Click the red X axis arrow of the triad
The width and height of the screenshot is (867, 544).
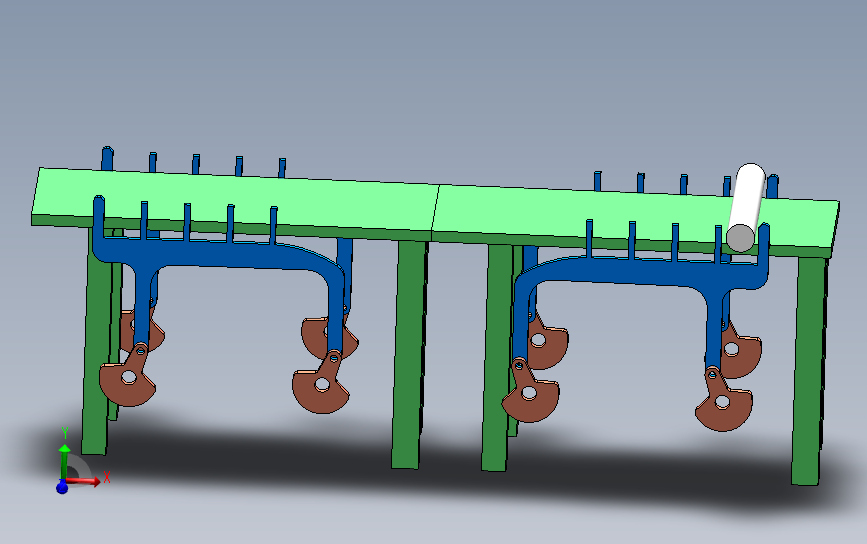(x=84, y=481)
